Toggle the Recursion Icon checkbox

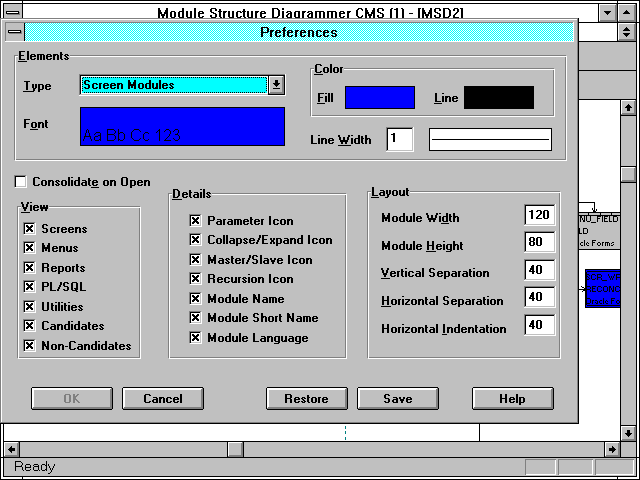195,279
